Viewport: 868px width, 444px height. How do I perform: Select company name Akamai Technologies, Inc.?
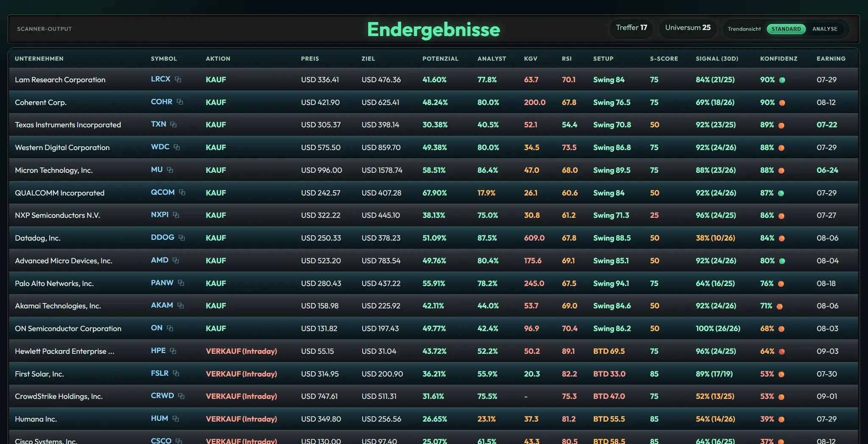(58, 306)
